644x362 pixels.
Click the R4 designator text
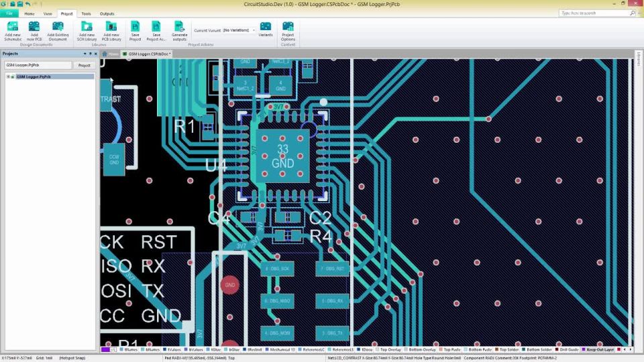point(321,237)
